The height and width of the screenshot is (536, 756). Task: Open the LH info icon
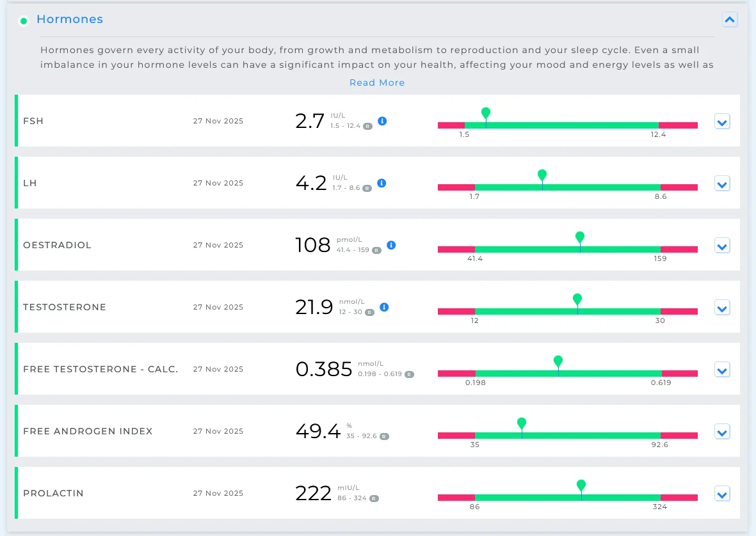382,183
